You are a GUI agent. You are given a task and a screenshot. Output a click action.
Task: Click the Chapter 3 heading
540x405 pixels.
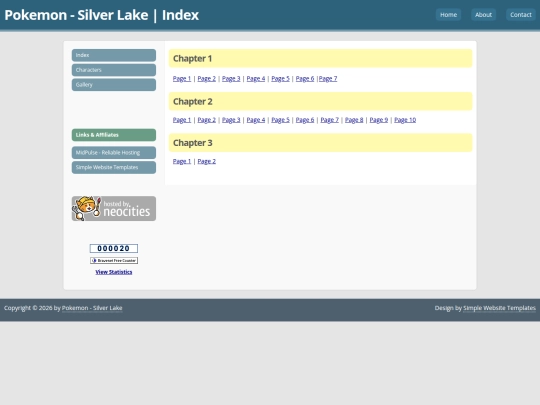[320, 143]
